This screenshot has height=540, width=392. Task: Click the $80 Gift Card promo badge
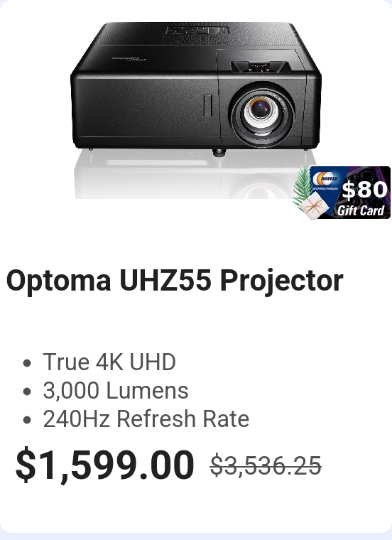point(342,193)
